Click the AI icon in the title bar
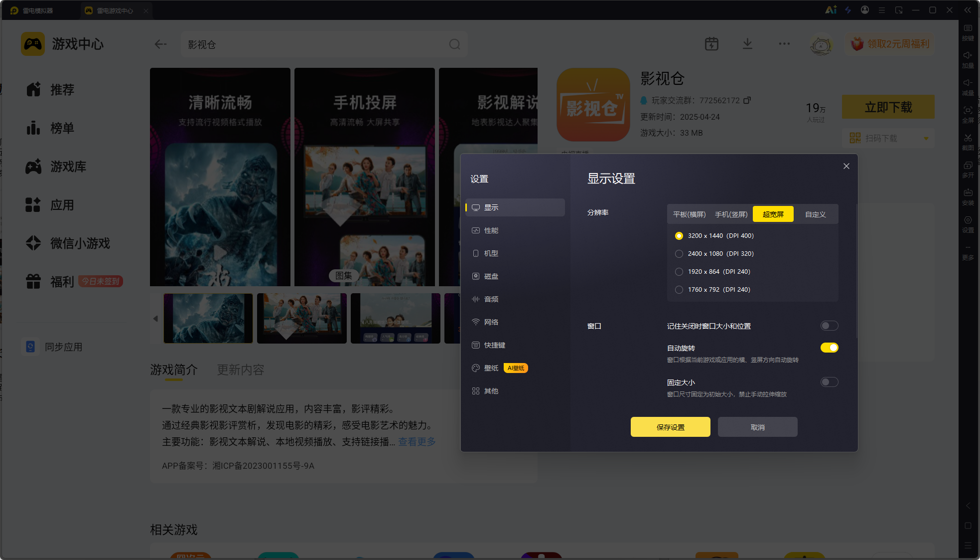 click(831, 10)
